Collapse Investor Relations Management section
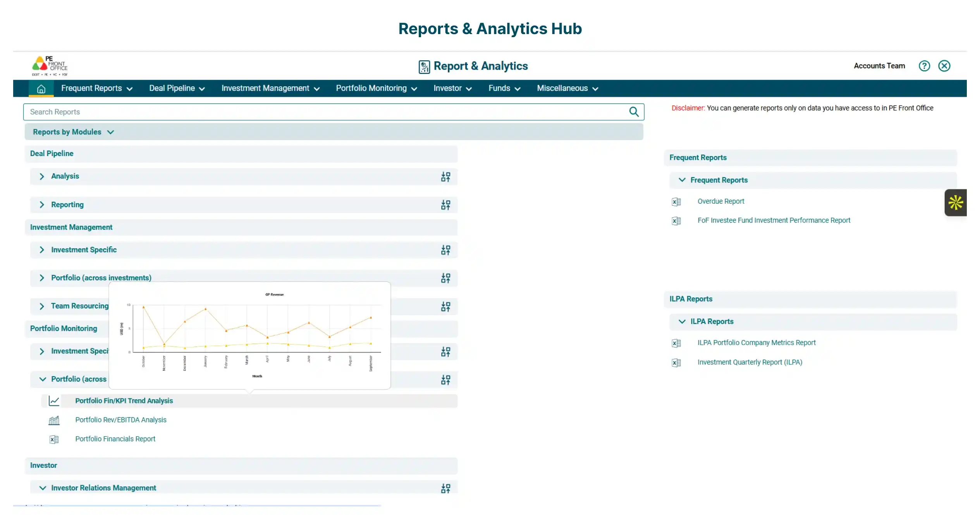Viewport: 980px width, 515px height. pyautogui.click(x=43, y=488)
